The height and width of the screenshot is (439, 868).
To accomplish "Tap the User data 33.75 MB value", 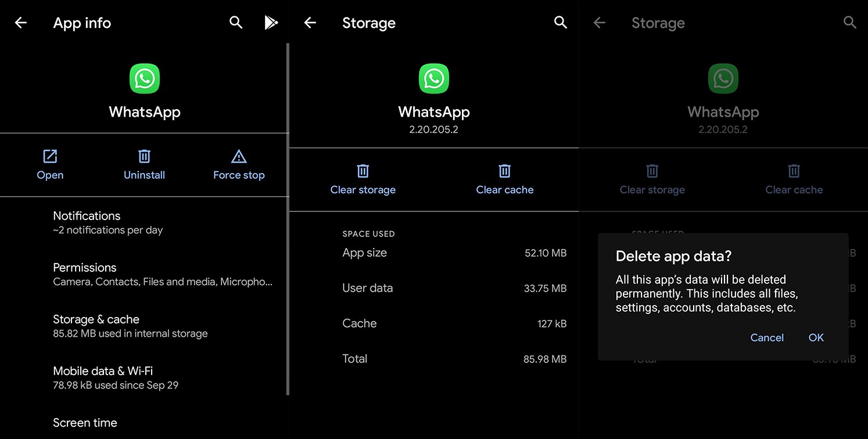I will tap(545, 288).
